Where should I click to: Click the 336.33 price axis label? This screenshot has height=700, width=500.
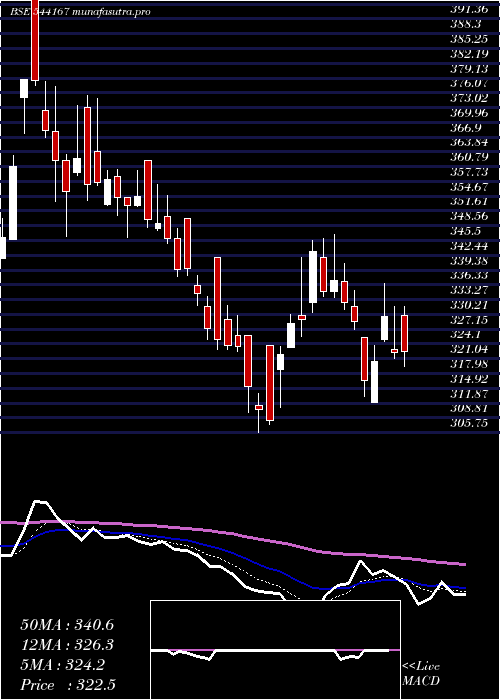click(469, 275)
